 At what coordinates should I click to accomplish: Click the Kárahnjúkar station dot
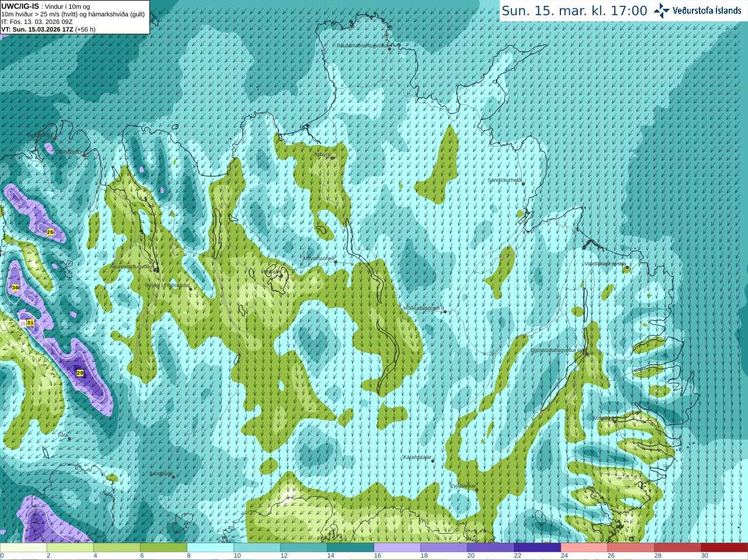click(433, 461)
